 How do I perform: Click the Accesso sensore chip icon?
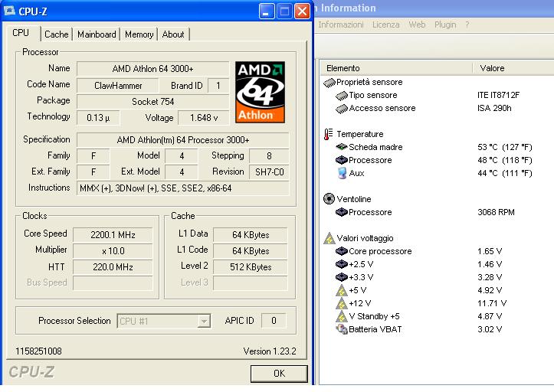[x=342, y=109]
